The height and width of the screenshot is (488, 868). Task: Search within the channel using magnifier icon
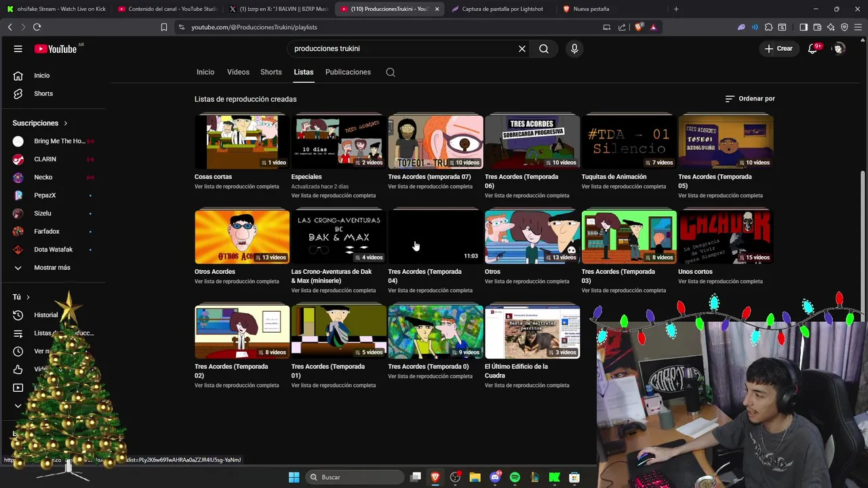(391, 72)
